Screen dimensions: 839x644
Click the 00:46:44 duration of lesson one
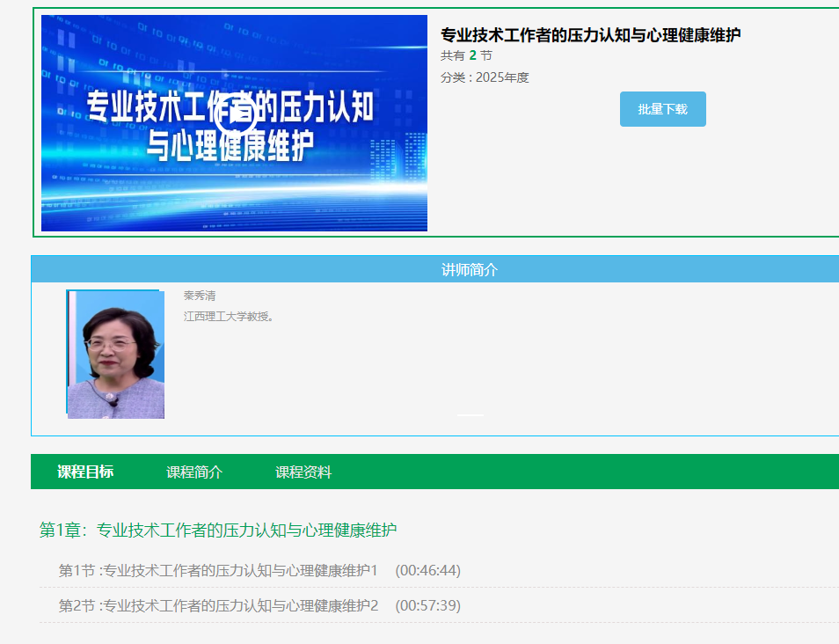pos(427,571)
